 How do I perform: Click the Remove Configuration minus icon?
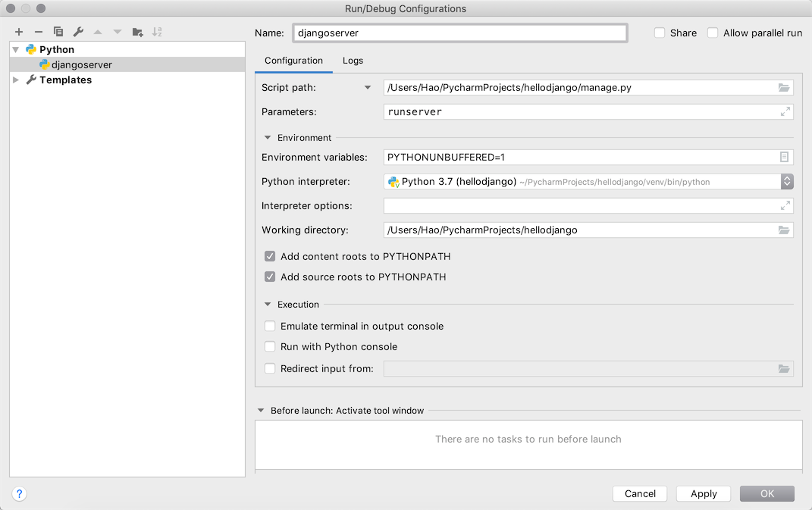click(39, 32)
